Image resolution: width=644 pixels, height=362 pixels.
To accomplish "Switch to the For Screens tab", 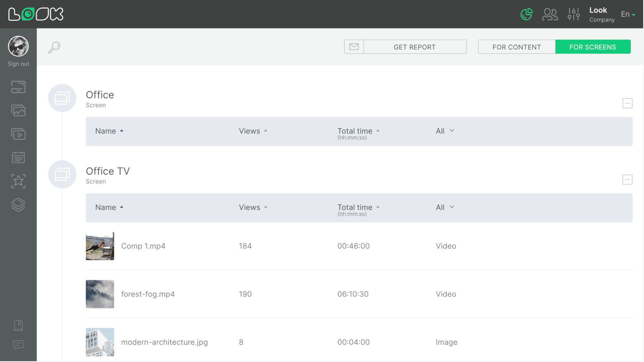I will point(592,47).
